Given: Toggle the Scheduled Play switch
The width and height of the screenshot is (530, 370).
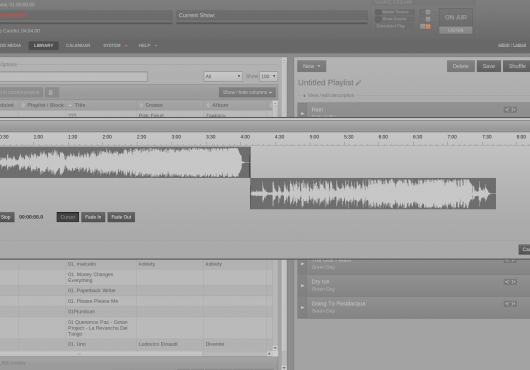Looking at the screenshot, I should tap(425, 26).
